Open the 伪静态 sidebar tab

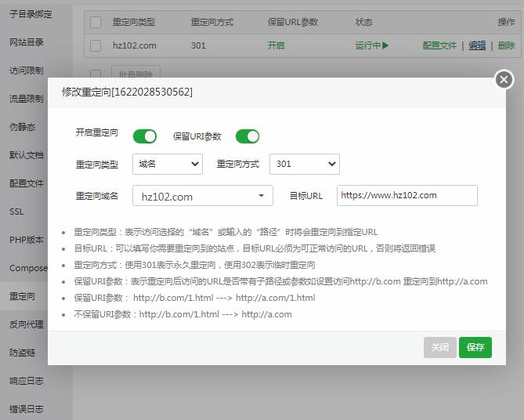coord(22,127)
